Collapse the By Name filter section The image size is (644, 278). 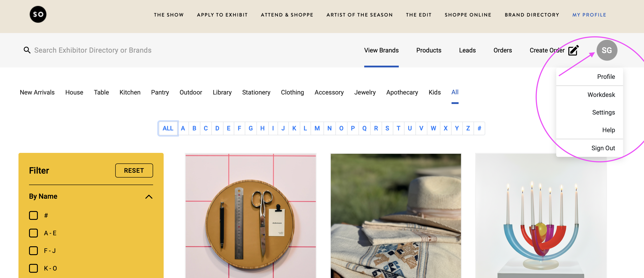[149, 196]
